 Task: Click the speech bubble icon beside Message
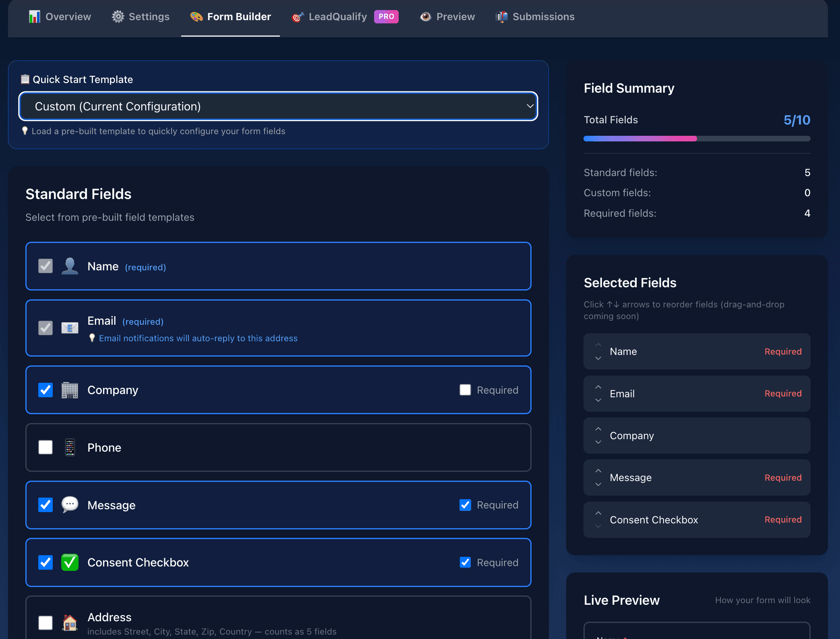70,505
